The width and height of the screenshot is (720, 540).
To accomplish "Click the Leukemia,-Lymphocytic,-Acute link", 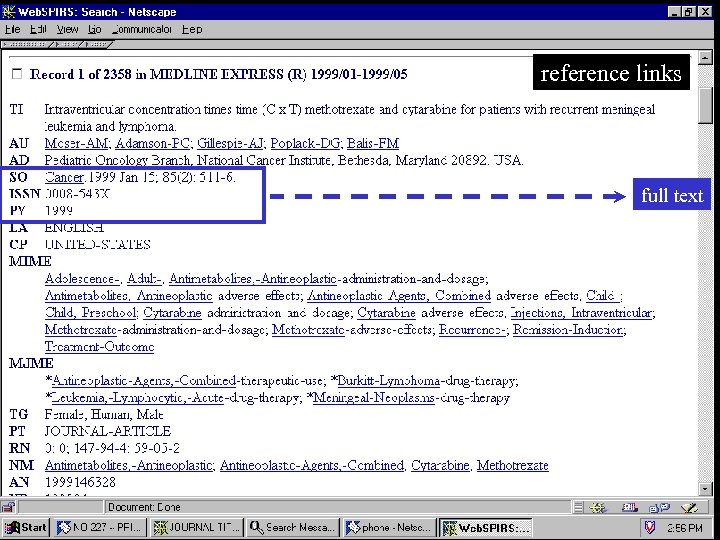I will coord(137,398).
